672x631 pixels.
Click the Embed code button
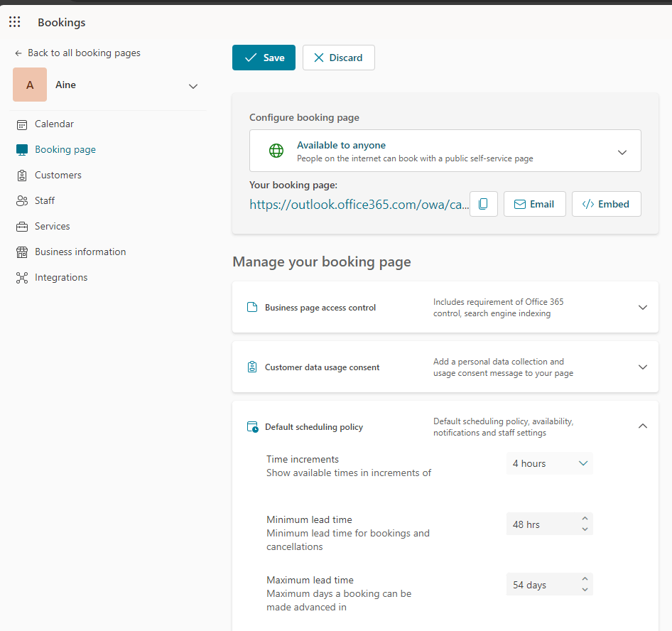pyautogui.click(x=607, y=204)
